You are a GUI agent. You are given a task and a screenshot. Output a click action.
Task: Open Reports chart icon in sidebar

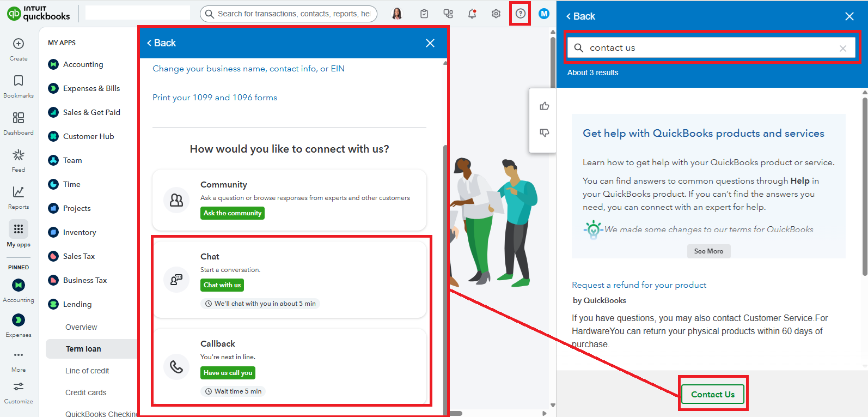coord(19,192)
